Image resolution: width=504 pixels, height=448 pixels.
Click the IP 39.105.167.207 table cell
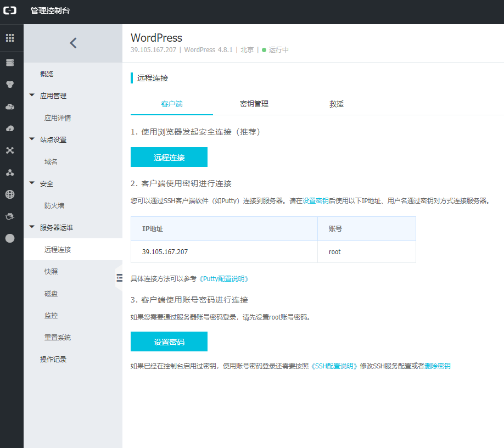224,252
